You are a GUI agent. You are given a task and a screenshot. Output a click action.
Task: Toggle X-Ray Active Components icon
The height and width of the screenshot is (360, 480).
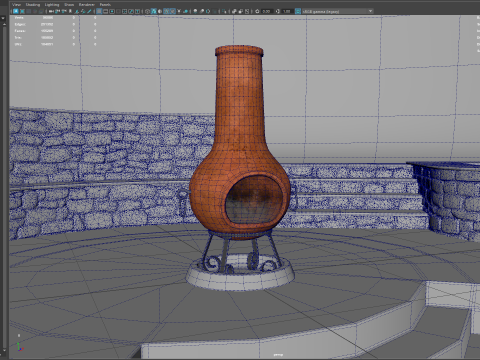(x=240, y=11)
